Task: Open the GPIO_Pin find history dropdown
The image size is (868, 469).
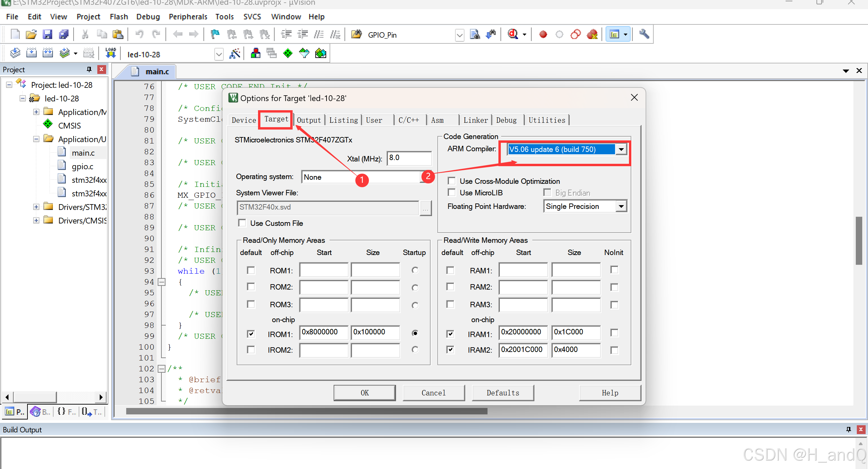Action: coord(459,35)
